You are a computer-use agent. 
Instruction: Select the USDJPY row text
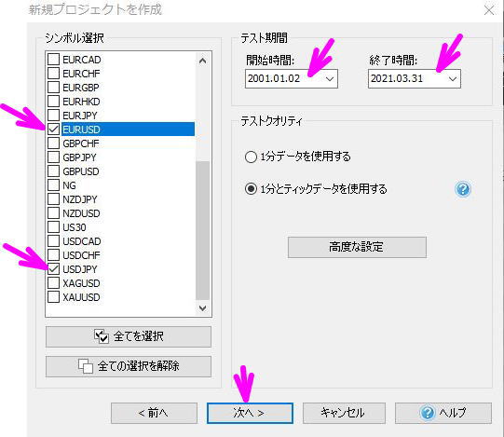pos(80,269)
